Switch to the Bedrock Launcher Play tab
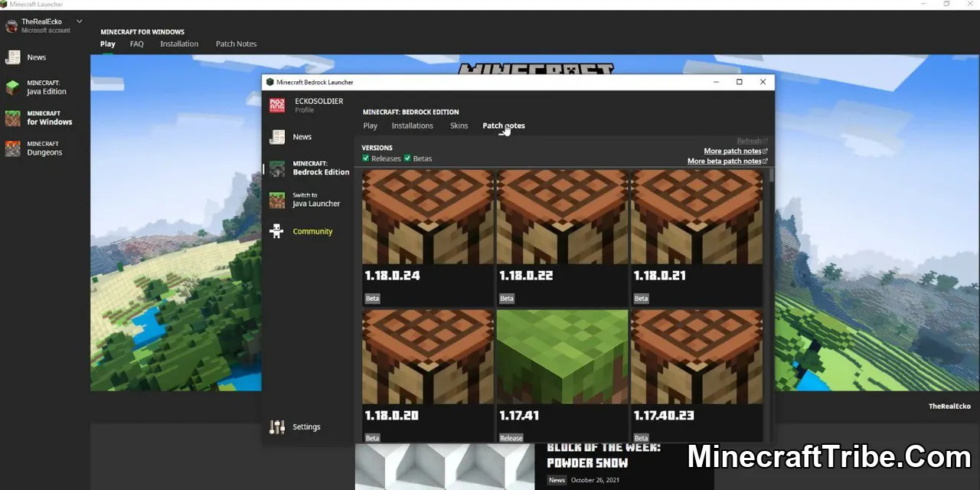 click(370, 126)
